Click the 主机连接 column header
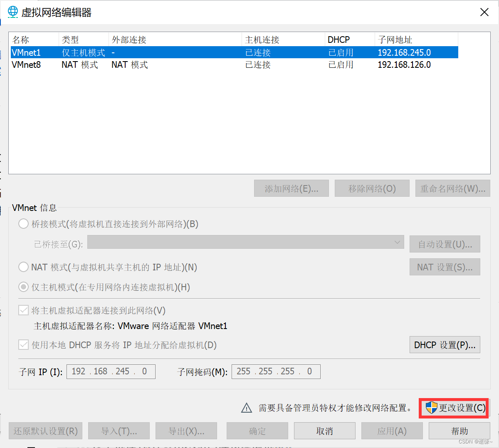This screenshot has width=499, height=448. (283, 40)
